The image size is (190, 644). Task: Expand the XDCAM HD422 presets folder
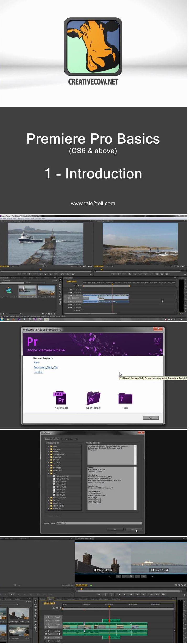[48, 506]
